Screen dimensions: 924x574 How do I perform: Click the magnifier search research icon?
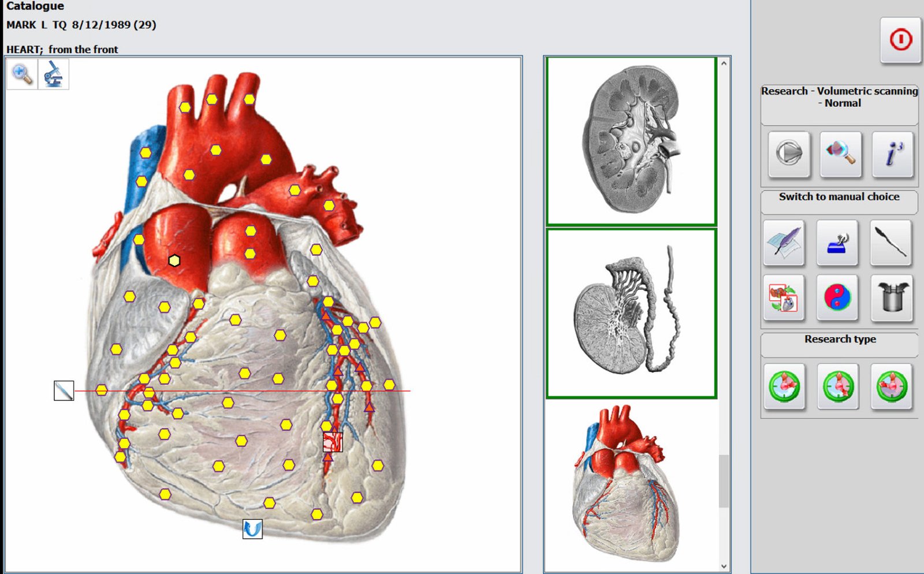(x=841, y=154)
